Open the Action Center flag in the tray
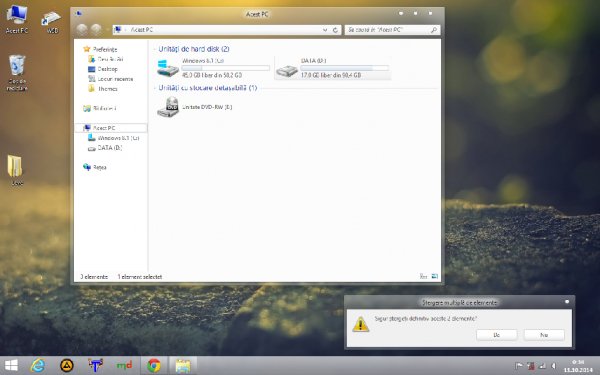The height and width of the screenshot is (375, 600). (x=519, y=366)
